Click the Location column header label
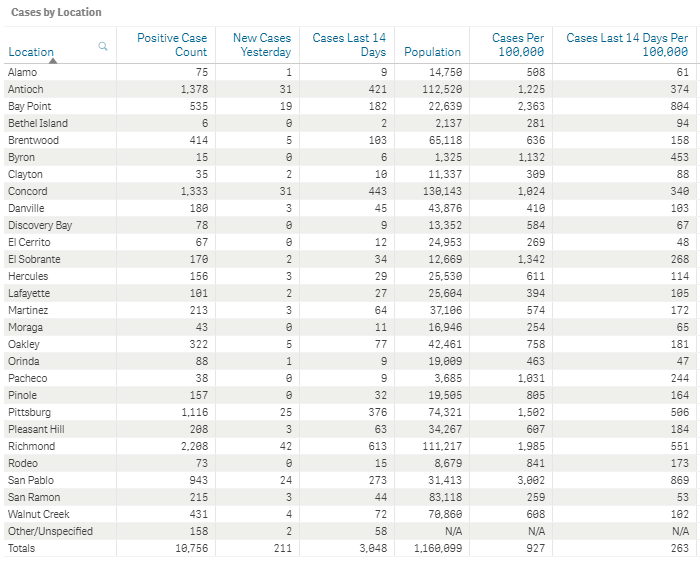Image resolution: width=700 pixels, height=564 pixels. click(x=31, y=52)
